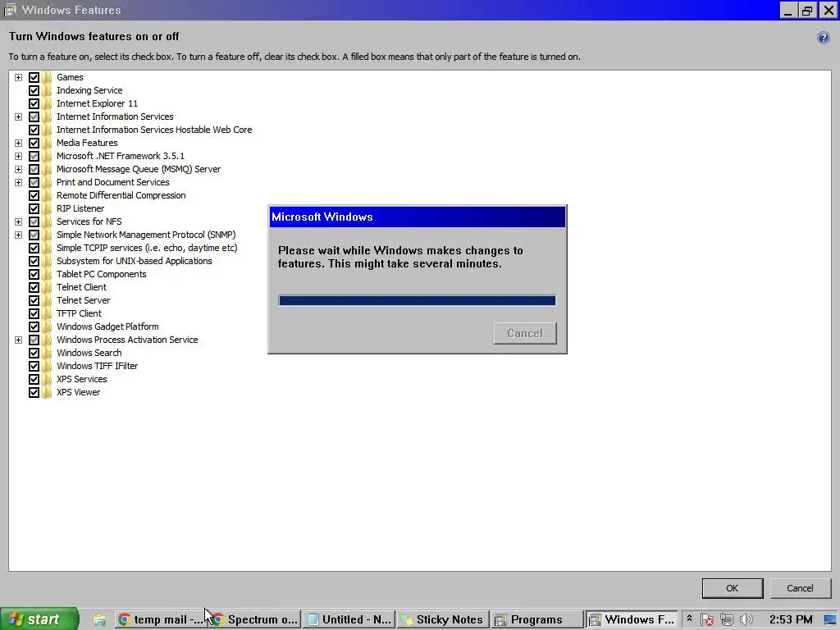Image resolution: width=840 pixels, height=630 pixels.
Task: Open the help icon in Windows Features
Action: (824, 38)
